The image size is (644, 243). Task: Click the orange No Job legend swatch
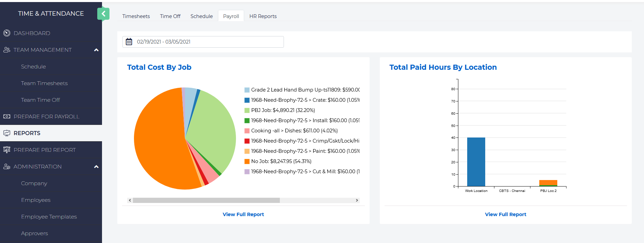247,161
